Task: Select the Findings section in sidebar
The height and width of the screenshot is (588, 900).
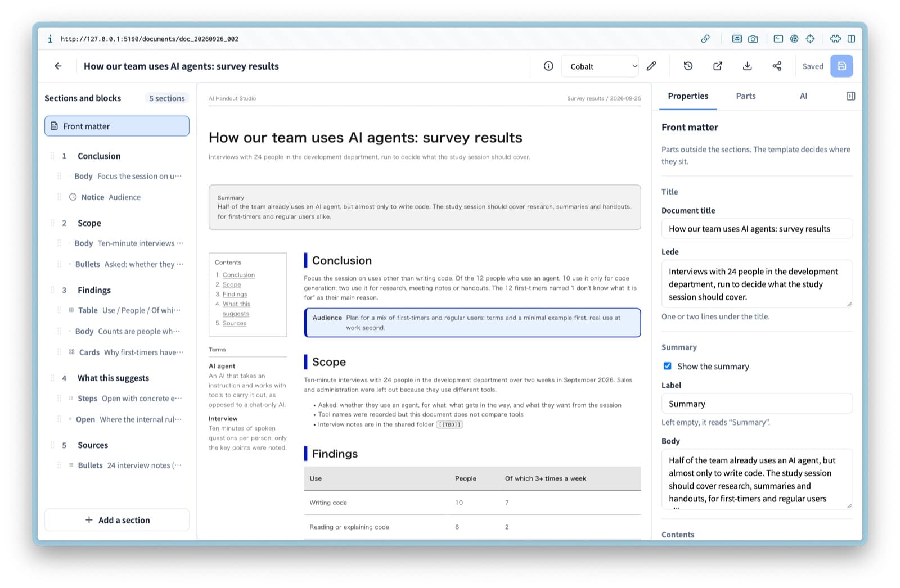Action: click(x=94, y=290)
